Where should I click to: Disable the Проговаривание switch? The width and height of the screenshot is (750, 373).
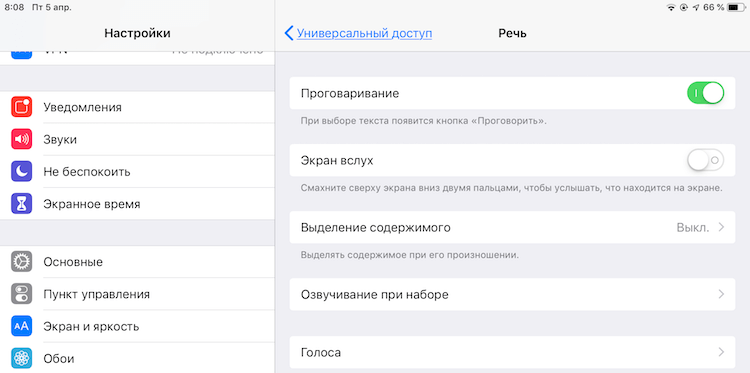pos(706,93)
